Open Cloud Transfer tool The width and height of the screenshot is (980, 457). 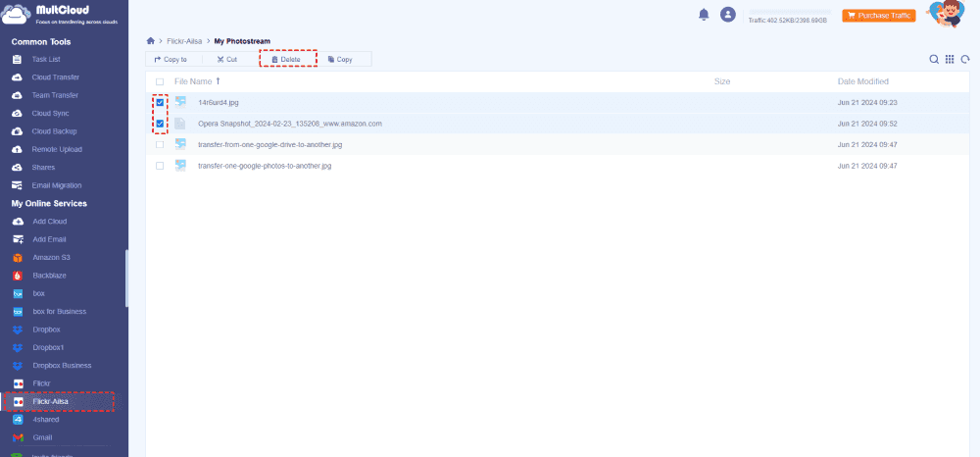(56, 77)
